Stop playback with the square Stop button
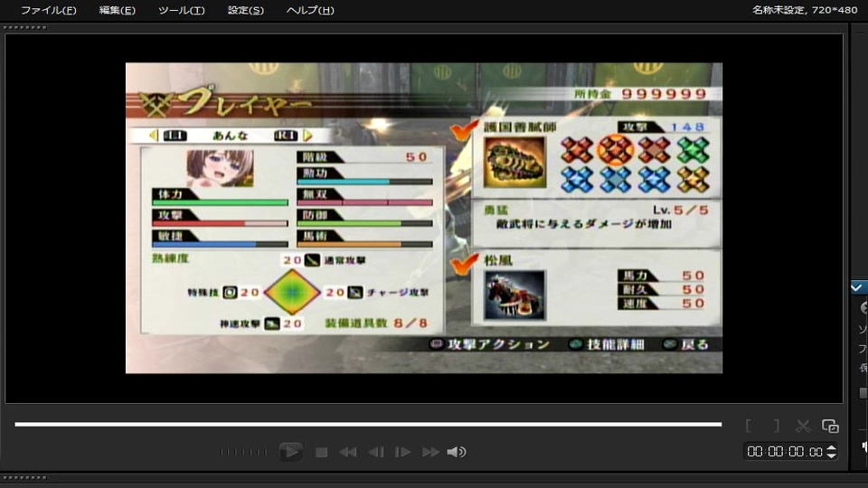Screen dimensions: 868x488 pyautogui.click(x=321, y=453)
